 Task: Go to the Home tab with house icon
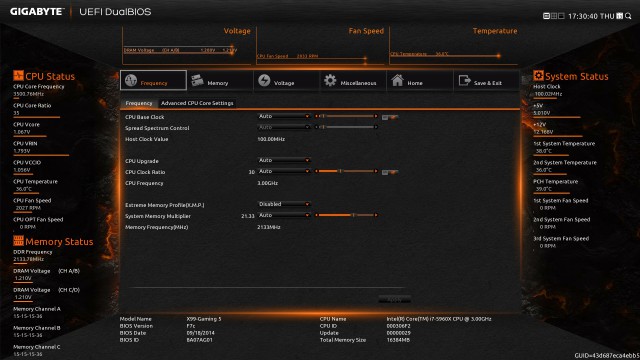click(419, 80)
